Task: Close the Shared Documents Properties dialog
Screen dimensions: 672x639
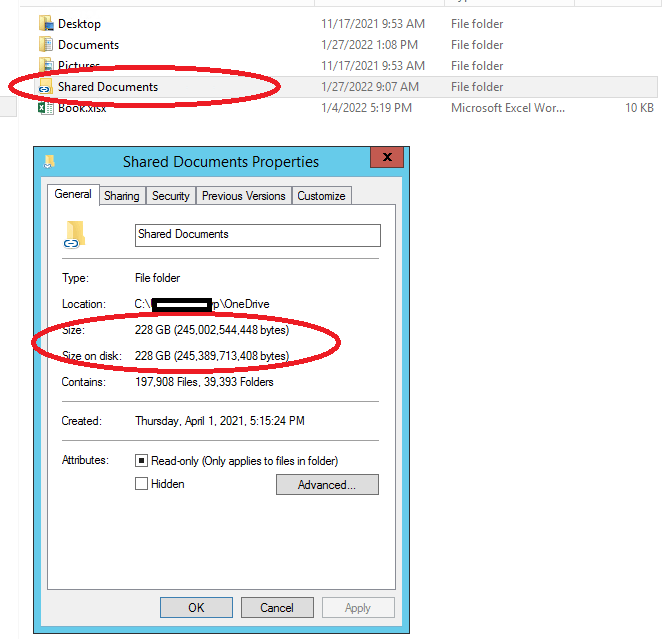Action: [387, 157]
